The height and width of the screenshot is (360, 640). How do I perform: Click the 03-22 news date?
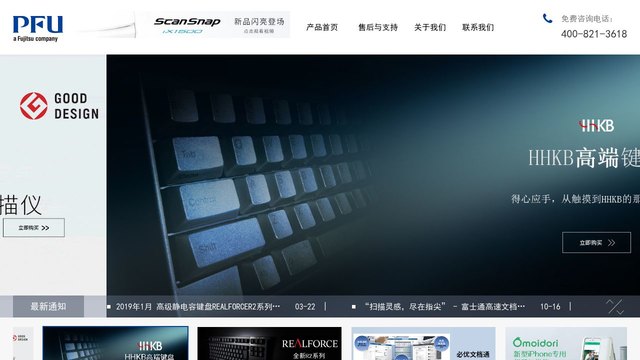(x=305, y=307)
